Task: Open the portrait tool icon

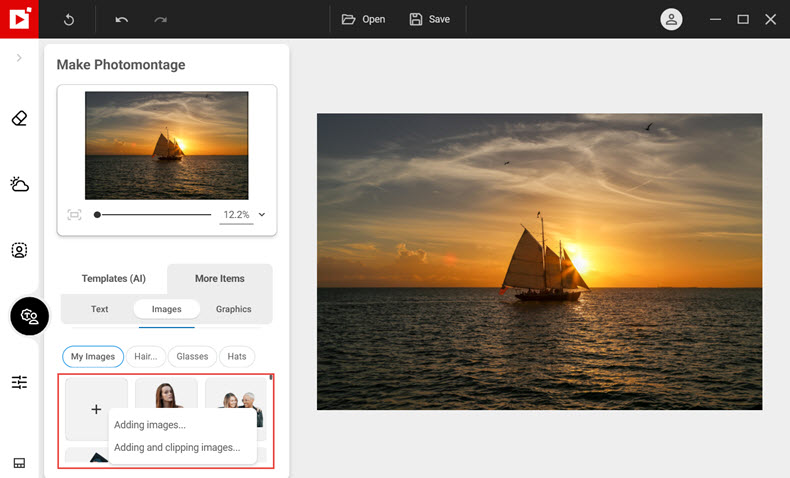Action: [x=19, y=250]
